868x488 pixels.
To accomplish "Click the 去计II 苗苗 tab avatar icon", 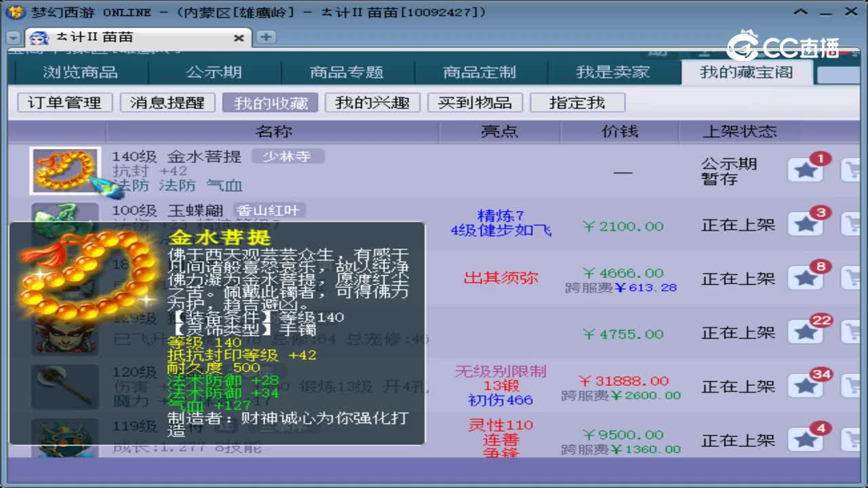I will click(x=39, y=38).
